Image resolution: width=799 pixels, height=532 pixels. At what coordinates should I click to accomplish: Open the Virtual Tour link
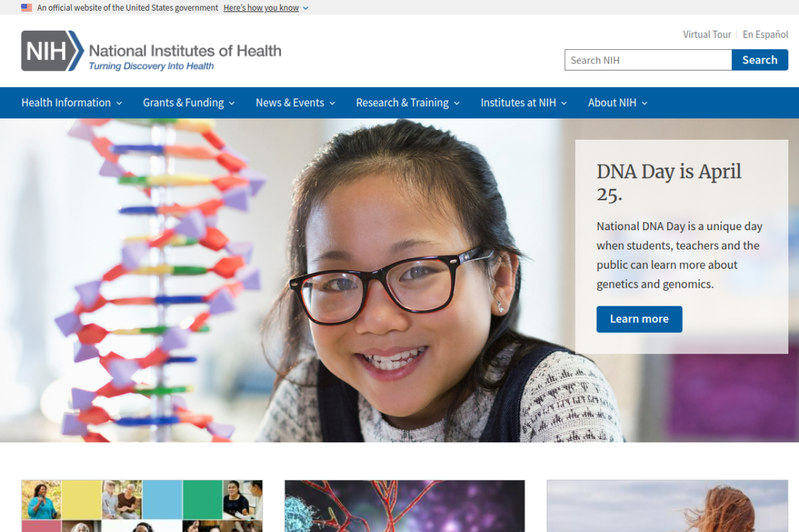point(707,34)
